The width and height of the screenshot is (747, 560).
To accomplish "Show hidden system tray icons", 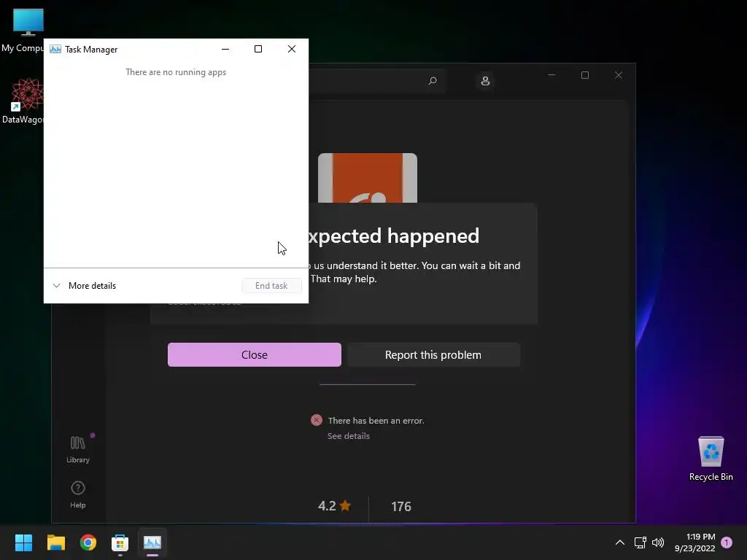I will click(x=620, y=542).
